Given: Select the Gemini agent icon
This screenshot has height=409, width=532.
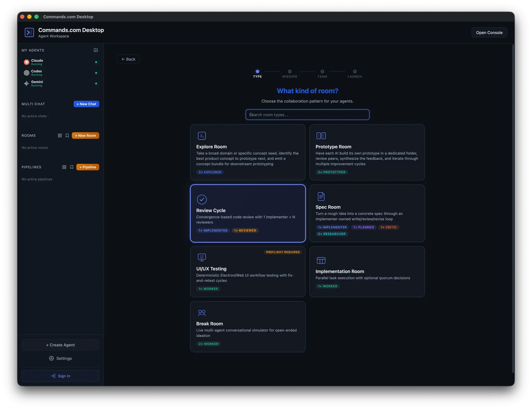Looking at the screenshot, I should coord(26,83).
